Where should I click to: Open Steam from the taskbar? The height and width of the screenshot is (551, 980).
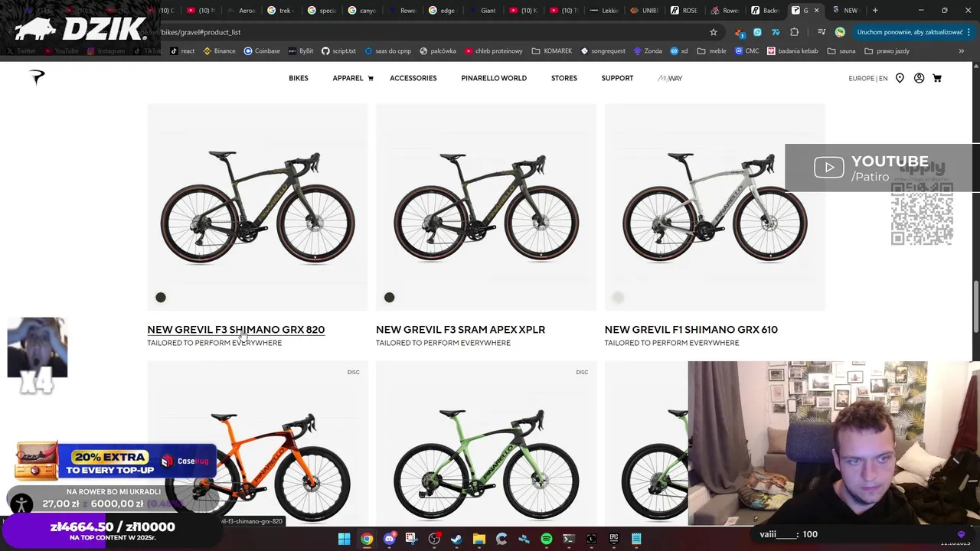coord(456,539)
